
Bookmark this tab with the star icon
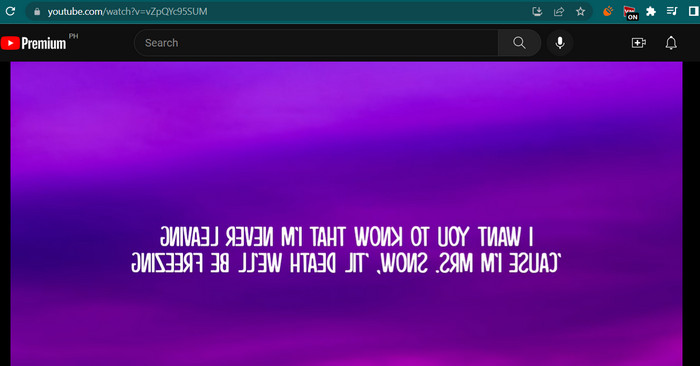[580, 12]
